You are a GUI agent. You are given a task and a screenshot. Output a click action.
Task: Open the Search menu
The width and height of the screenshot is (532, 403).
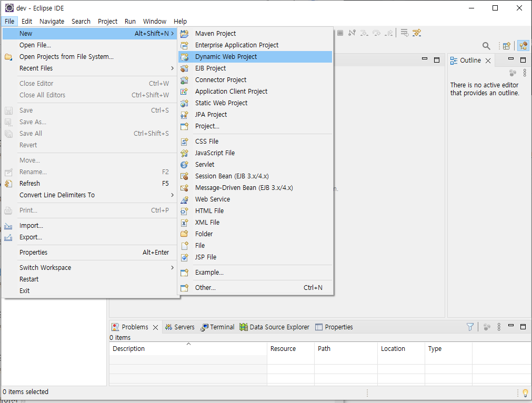pyautogui.click(x=81, y=22)
